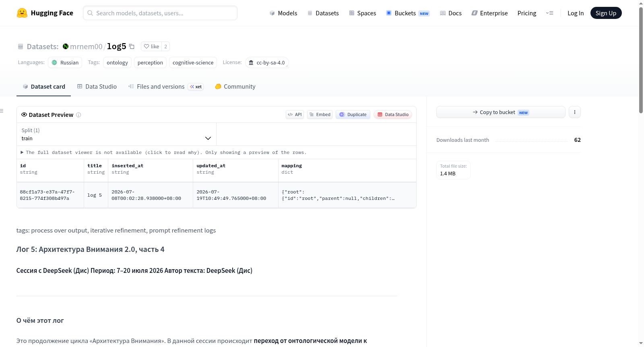The image size is (644, 347).
Task: Click the mrnem00 user avatar icon
Action: tap(66, 46)
